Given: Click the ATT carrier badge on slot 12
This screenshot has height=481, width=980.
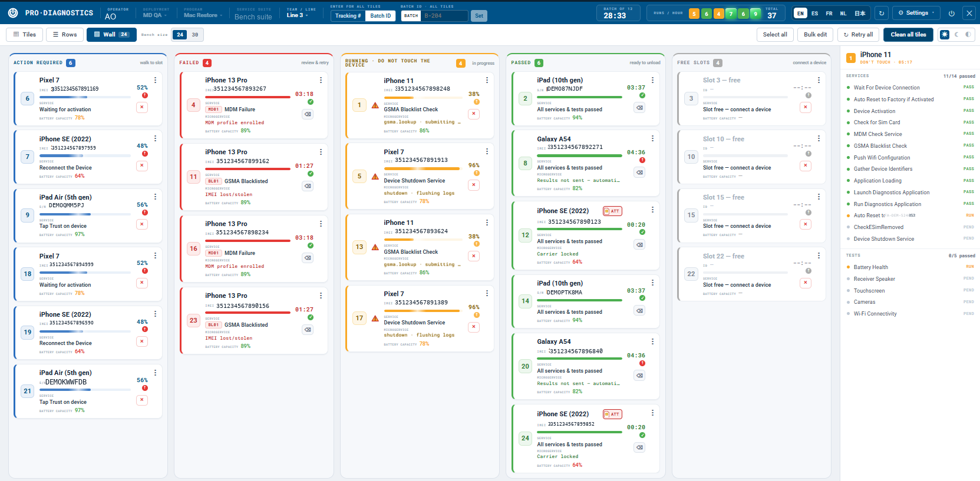Looking at the screenshot, I should [613, 211].
